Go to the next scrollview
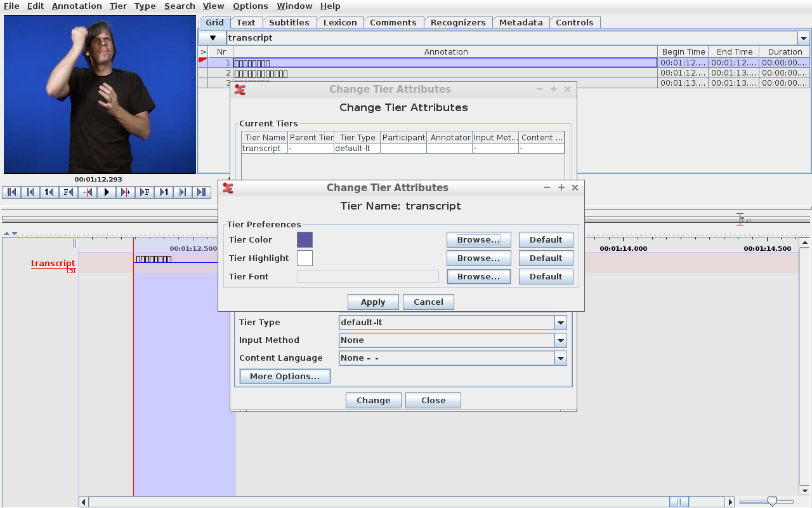 click(183, 192)
